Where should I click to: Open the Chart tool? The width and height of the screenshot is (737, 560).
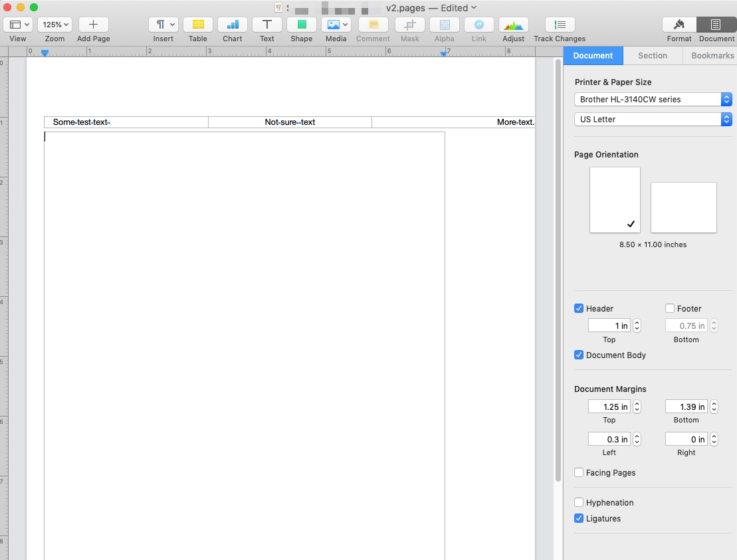[x=232, y=25]
